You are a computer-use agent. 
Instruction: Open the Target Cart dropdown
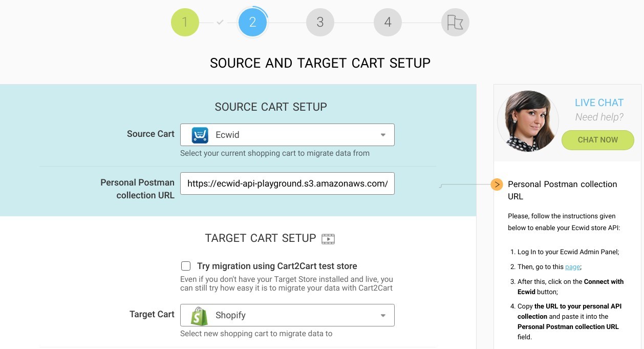tap(287, 315)
